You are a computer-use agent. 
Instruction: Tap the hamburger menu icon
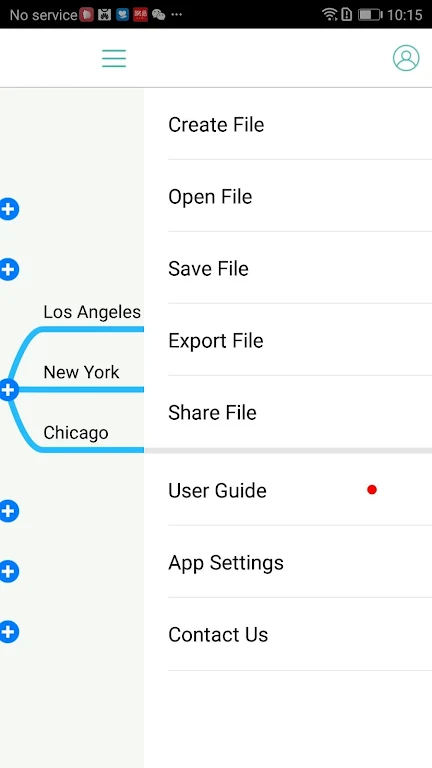tap(114, 58)
